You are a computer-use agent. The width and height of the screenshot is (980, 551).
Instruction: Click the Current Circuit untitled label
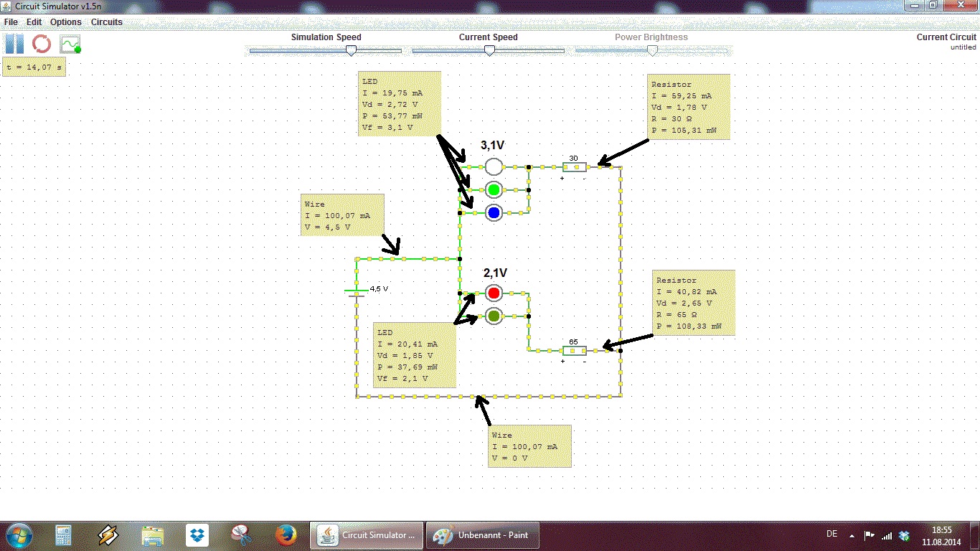click(x=946, y=42)
